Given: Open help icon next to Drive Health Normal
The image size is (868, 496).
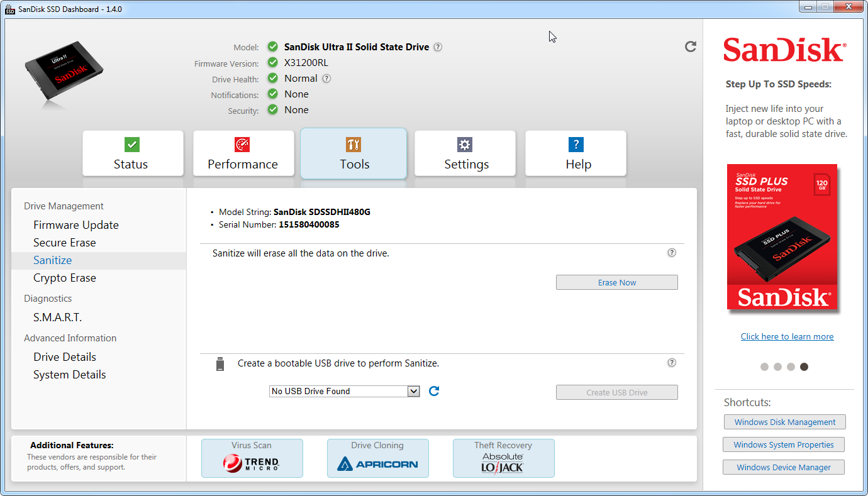Looking at the screenshot, I should 326,79.
